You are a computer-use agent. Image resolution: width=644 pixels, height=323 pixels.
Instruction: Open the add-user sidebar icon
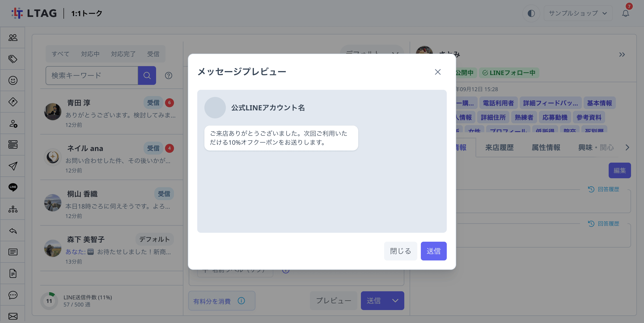click(x=13, y=123)
